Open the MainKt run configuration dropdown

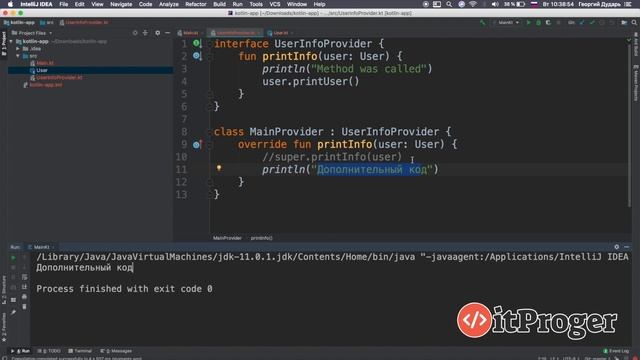coord(506,22)
